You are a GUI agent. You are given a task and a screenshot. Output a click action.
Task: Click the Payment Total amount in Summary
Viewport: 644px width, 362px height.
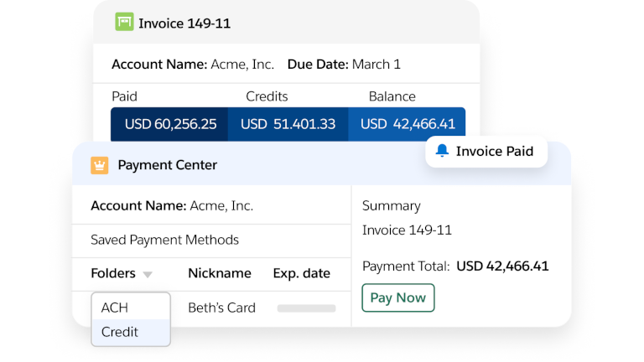[502, 266]
